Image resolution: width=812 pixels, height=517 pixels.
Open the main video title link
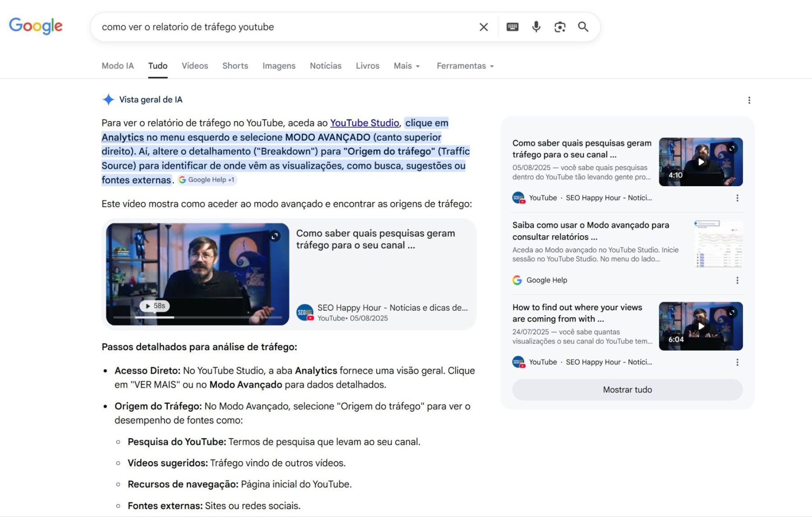[x=375, y=239]
